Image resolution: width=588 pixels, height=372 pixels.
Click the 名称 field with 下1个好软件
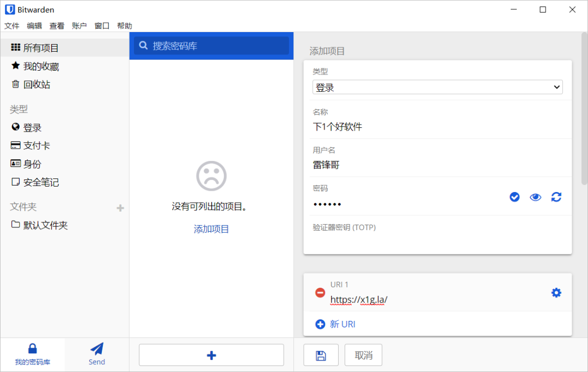[437, 127]
